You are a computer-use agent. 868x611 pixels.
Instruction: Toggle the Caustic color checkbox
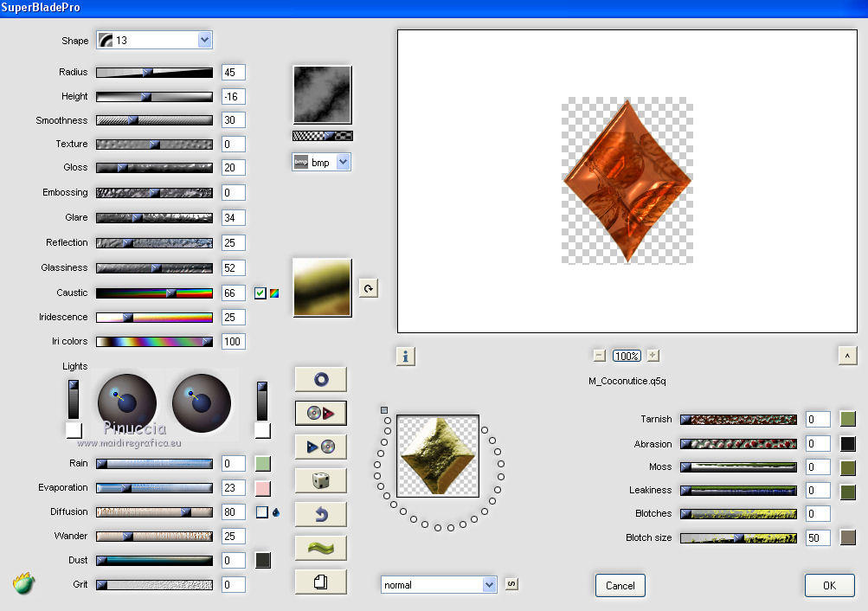click(260, 293)
